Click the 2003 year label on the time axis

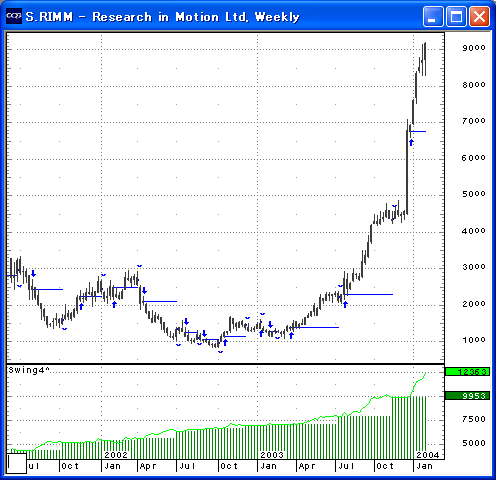(272, 455)
